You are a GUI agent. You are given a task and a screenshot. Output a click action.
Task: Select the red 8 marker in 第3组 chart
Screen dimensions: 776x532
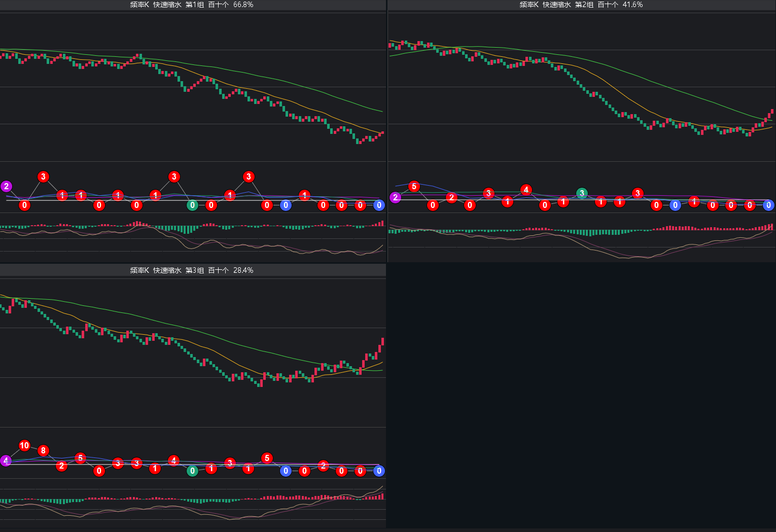(43, 450)
